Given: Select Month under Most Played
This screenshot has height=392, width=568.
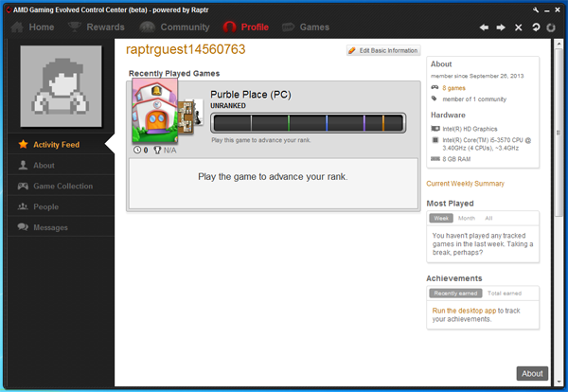Looking at the screenshot, I should (466, 218).
